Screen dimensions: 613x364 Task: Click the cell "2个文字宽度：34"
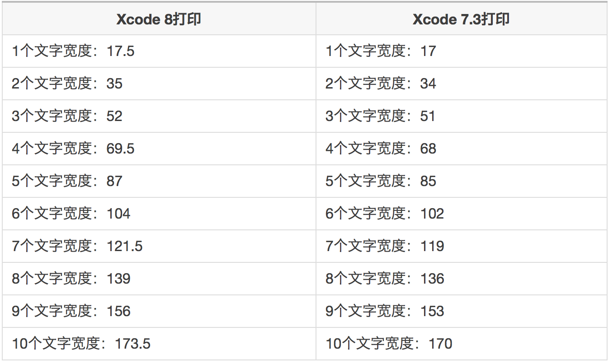[381, 84]
